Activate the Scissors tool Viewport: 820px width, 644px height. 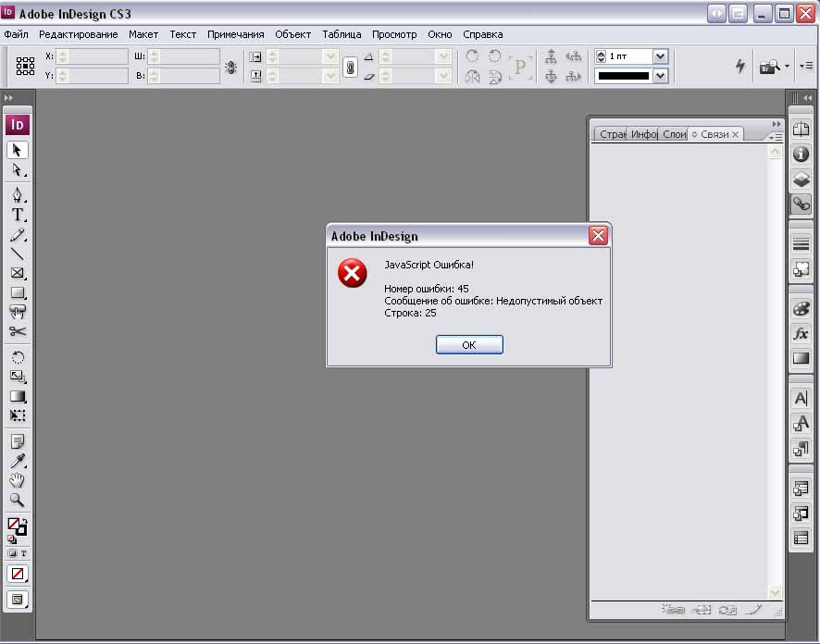(18, 331)
